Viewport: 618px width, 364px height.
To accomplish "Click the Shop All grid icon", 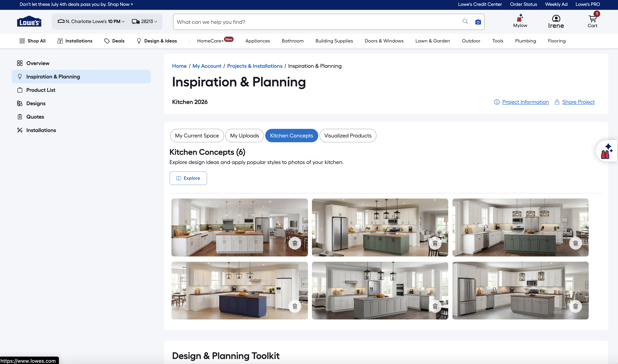I will (x=22, y=41).
